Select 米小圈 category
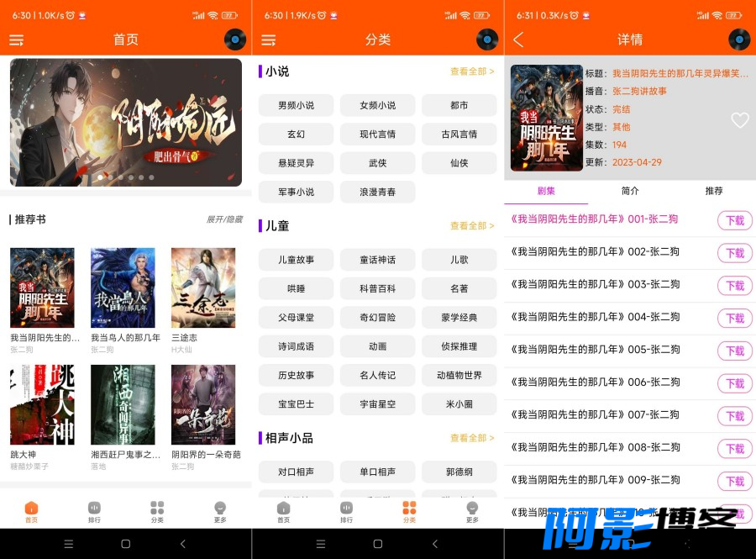Viewport: 756px width, 559px height. [x=459, y=404]
